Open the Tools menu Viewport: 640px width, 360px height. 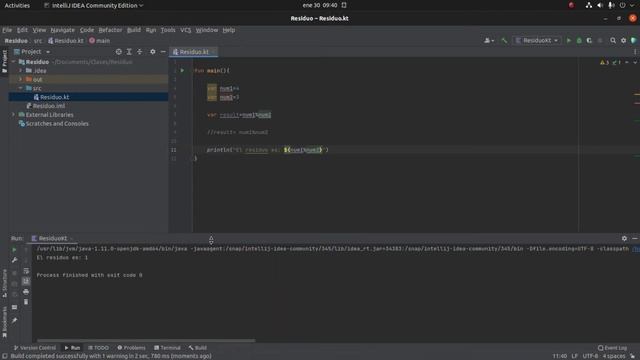point(168,30)
